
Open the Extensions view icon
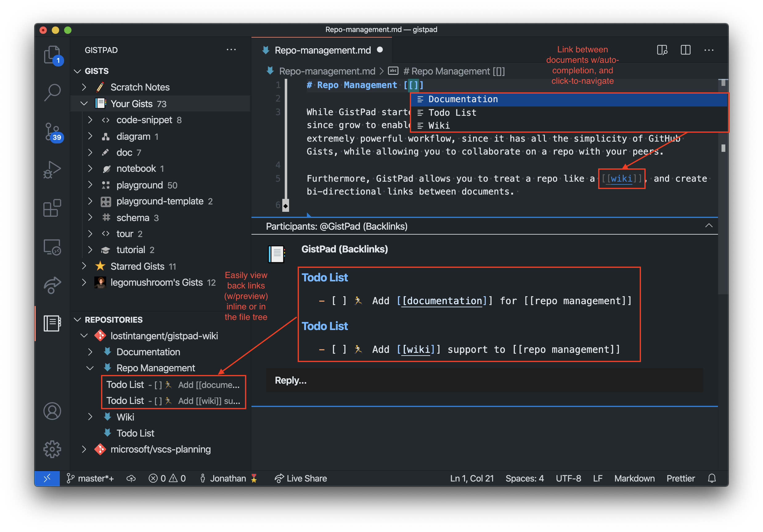(x=52, y=208)
